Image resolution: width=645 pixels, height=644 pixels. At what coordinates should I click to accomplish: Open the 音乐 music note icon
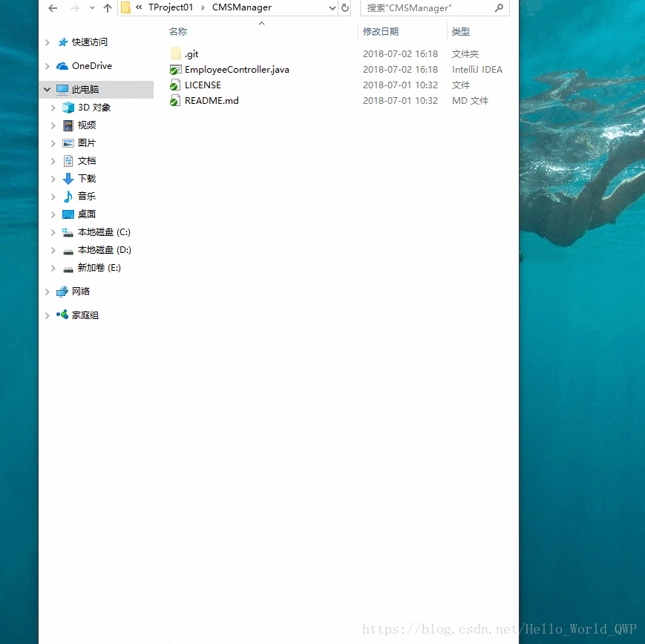point(68,197)
